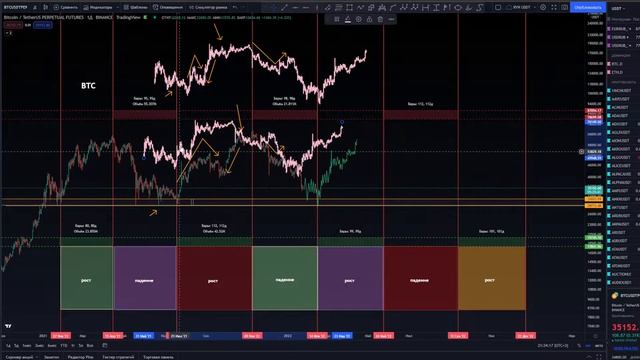Viewport: 640px width, 360px height.
Task: Open drawing settings in floating toolbar
Action: [x=358, y=19]
